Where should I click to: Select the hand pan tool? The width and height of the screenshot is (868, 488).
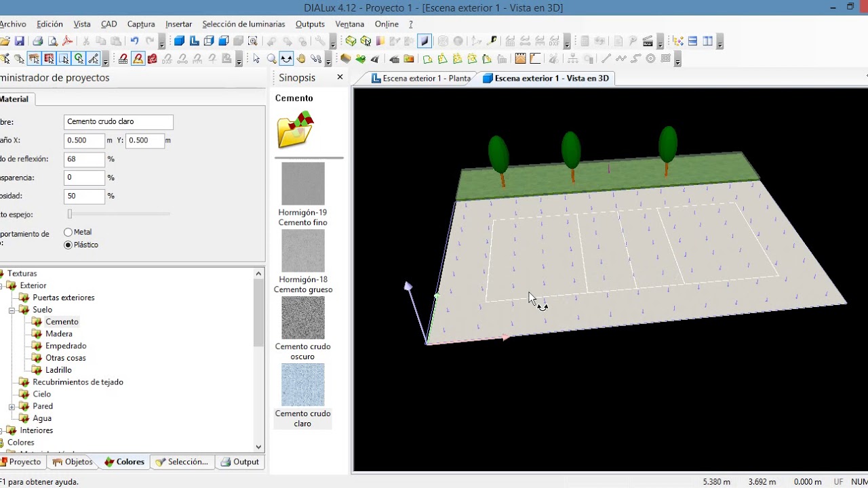(x=301, y=59)
